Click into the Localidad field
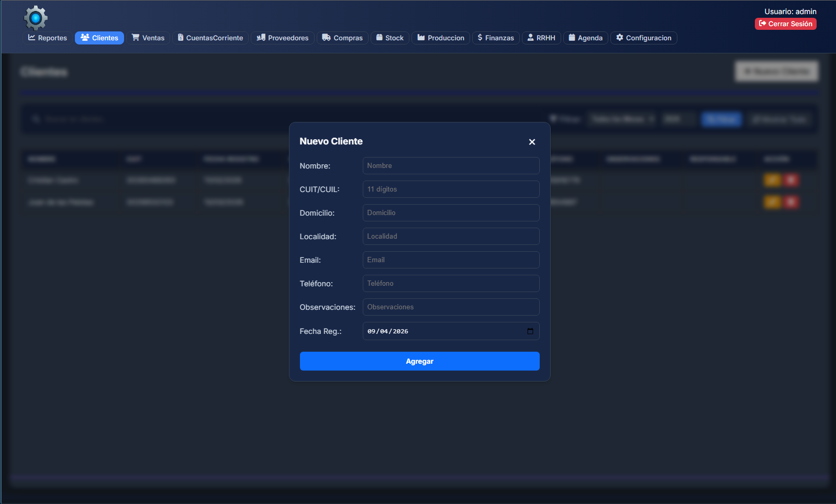This screenshot has height=504, width=836. 451,236
